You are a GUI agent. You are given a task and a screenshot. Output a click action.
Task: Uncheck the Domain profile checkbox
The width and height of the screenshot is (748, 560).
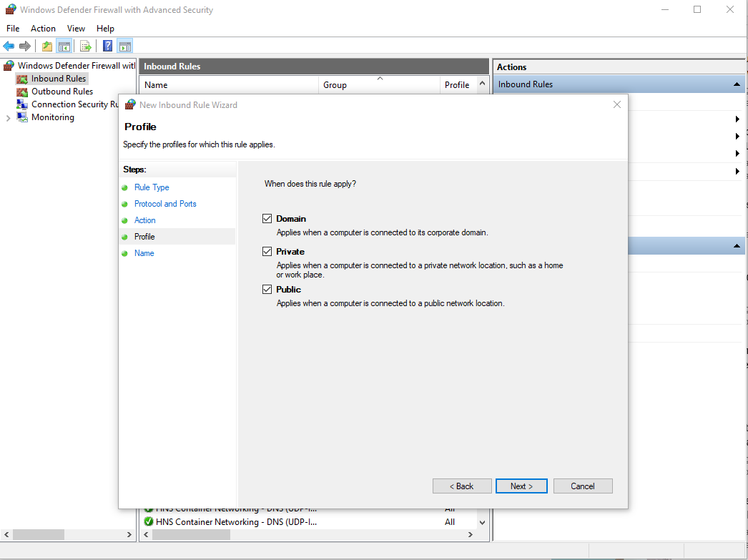(267, 219)
